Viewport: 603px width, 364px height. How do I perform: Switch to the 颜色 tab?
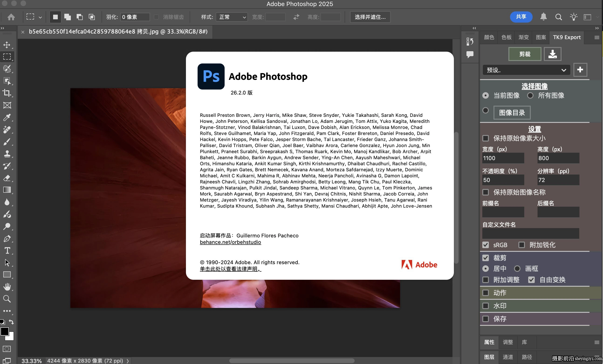click(489, 37)
